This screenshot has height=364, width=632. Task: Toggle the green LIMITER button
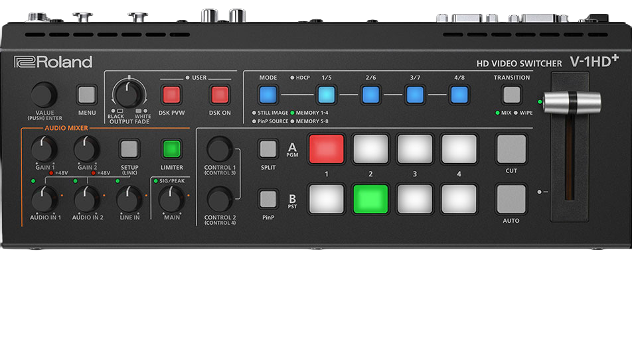coord(172,148)
